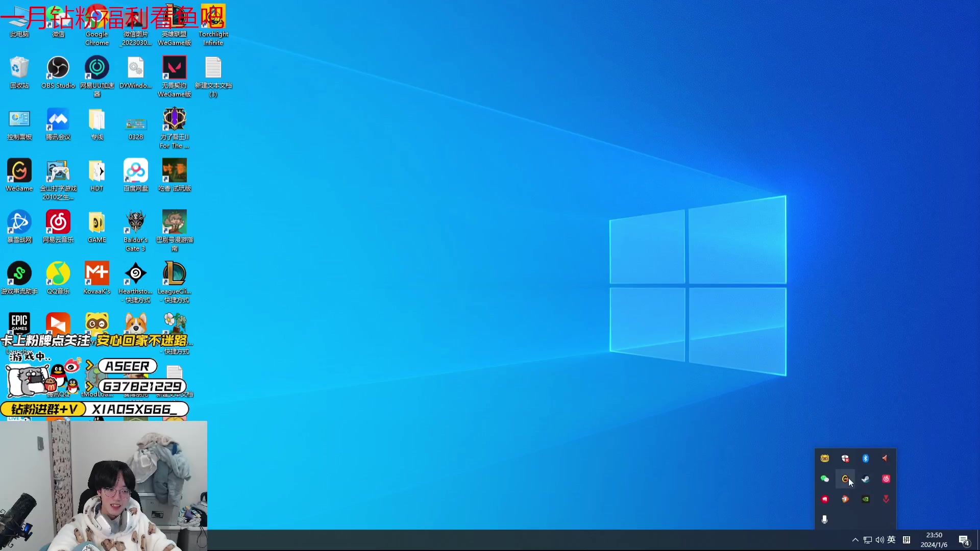The width and height of the screenshot is (980, 551).
Task: Open the Bluetooth tray icon
Action: [x=866, y=458]
